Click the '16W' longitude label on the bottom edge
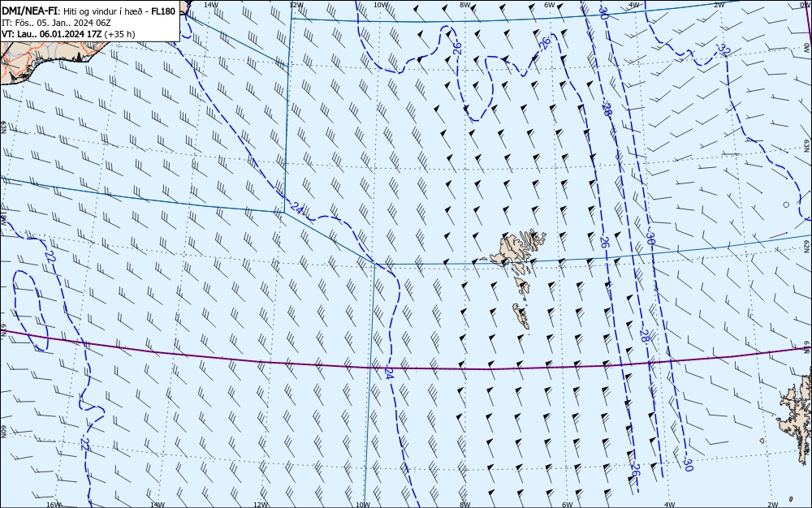Screen dimensions: 812x508 tap(54, 505)
